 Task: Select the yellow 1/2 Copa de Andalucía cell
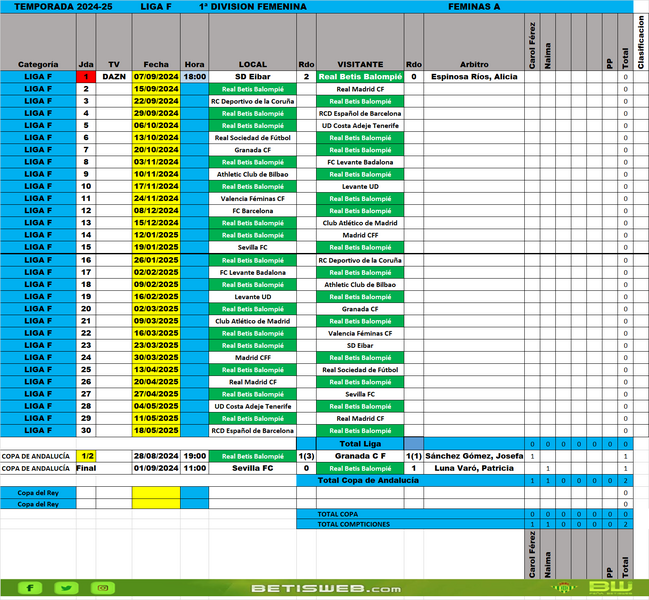coord(86,456)
